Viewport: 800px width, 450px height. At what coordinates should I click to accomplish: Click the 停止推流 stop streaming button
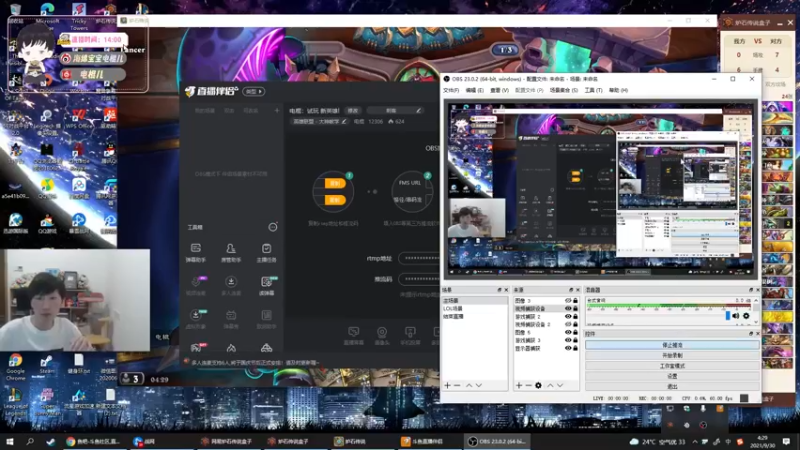click(x=672, y=345)
